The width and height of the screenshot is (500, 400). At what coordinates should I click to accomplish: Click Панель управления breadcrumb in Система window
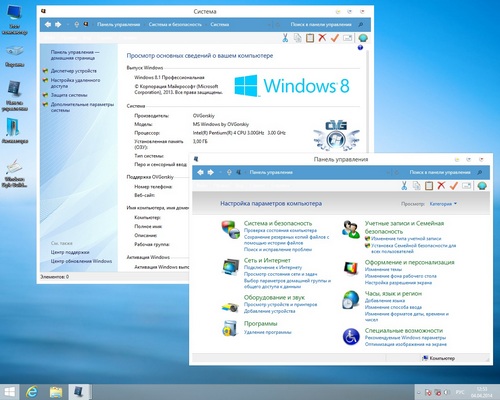click(118, 24)
